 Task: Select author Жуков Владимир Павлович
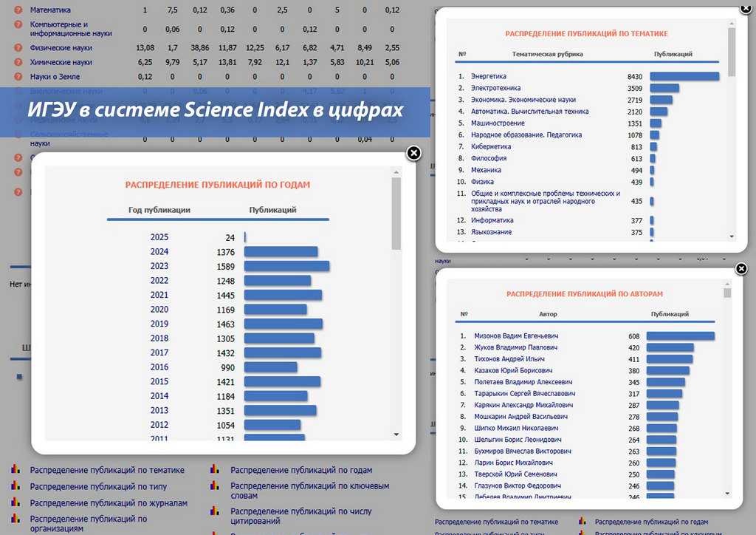coord(515,347)
